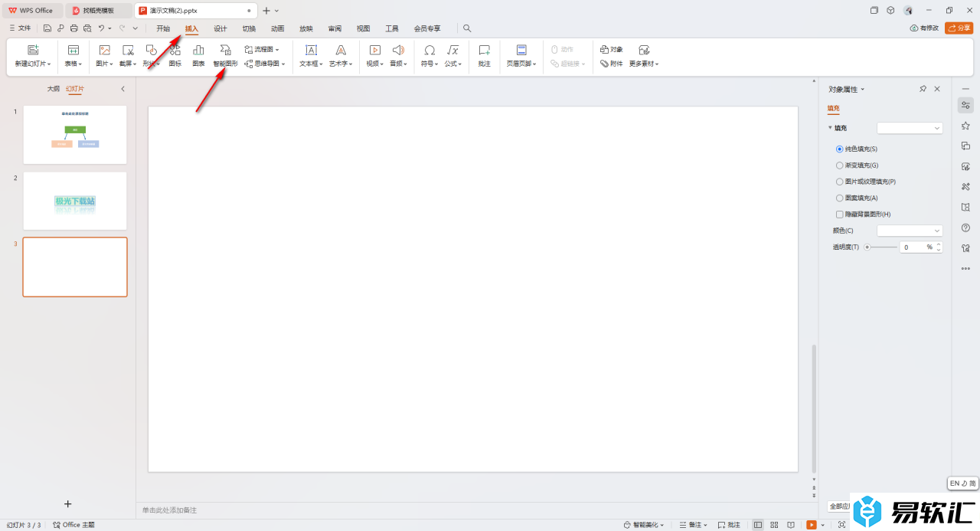Enable 隐藏背景图形(H) checkbox
This screenshot has height=531, width=980.
pyautogui.click(x=839, y=215)
